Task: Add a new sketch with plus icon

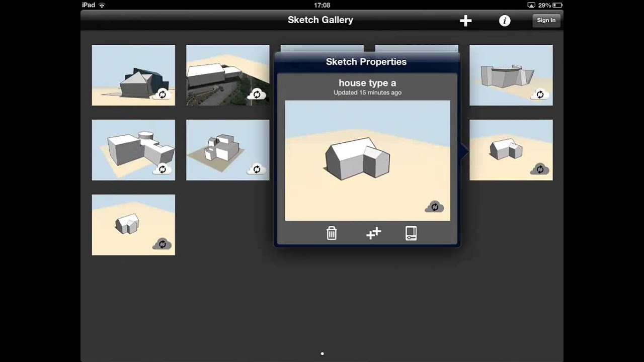Action: coord(465,21)
